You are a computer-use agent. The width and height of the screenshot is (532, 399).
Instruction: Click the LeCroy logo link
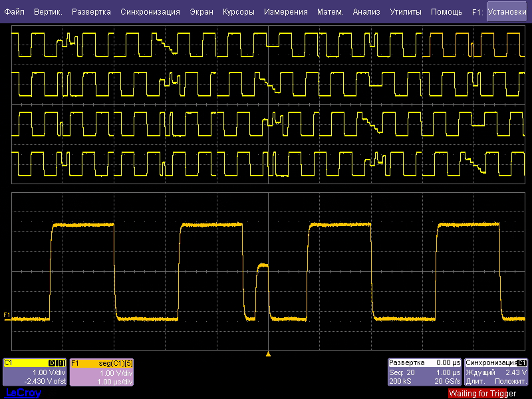click(x=23, y=393)
